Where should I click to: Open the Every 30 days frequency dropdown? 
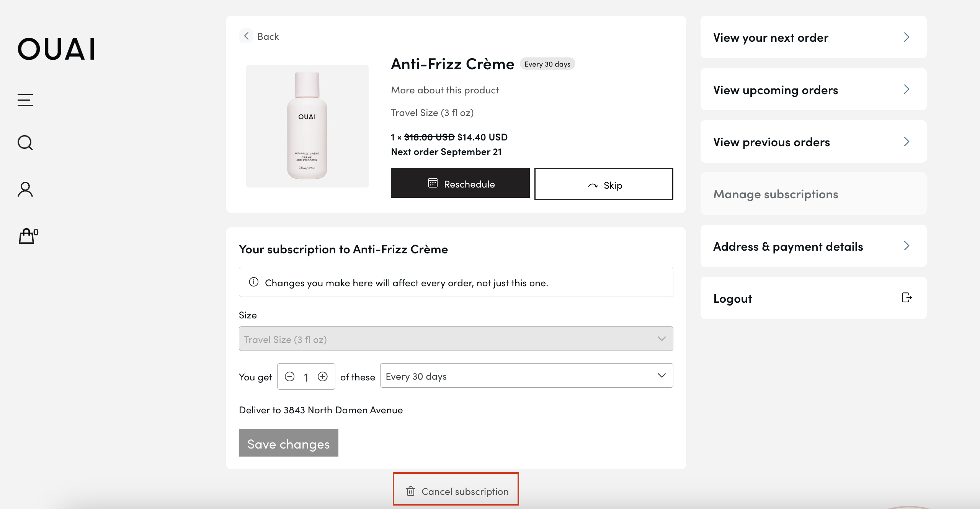(527, 375)
